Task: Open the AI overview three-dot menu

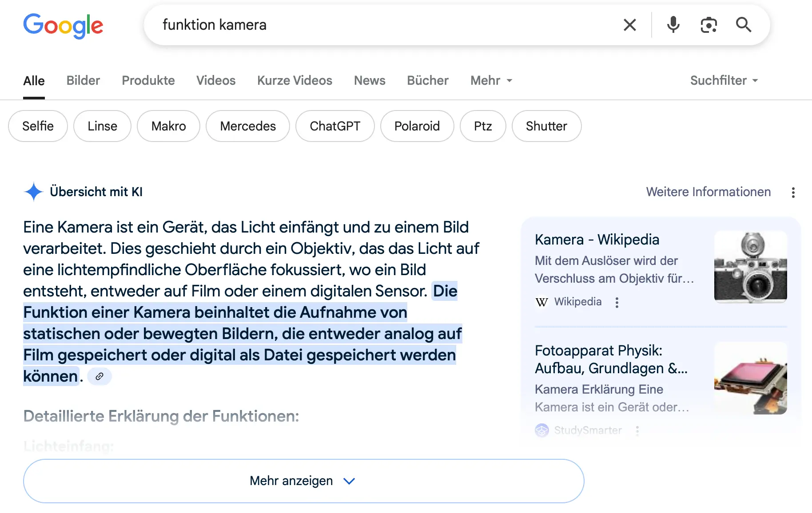Action: tap(793, 192)
